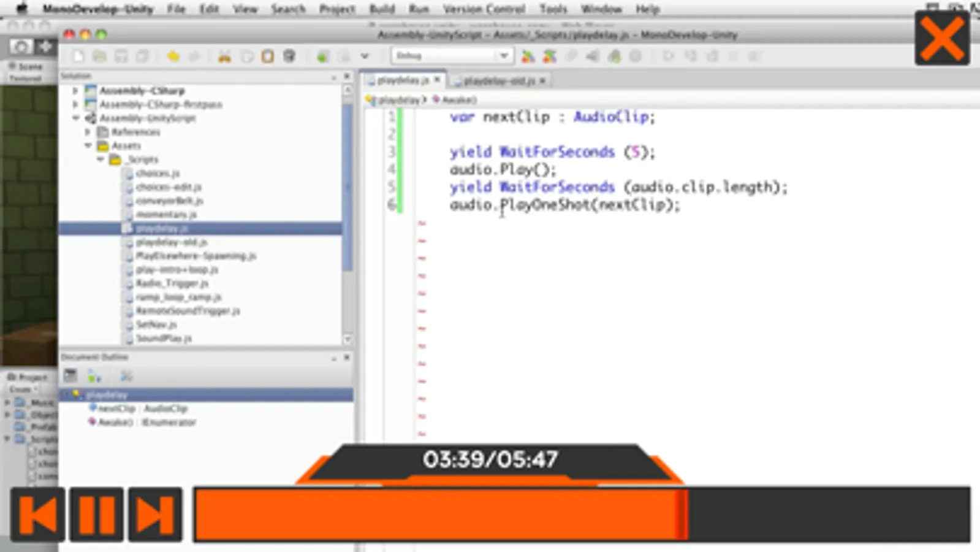Select play-intro+loop.js in the solution tree
Viewport: 980px width, 552px height.
click(x=177, y=269)
